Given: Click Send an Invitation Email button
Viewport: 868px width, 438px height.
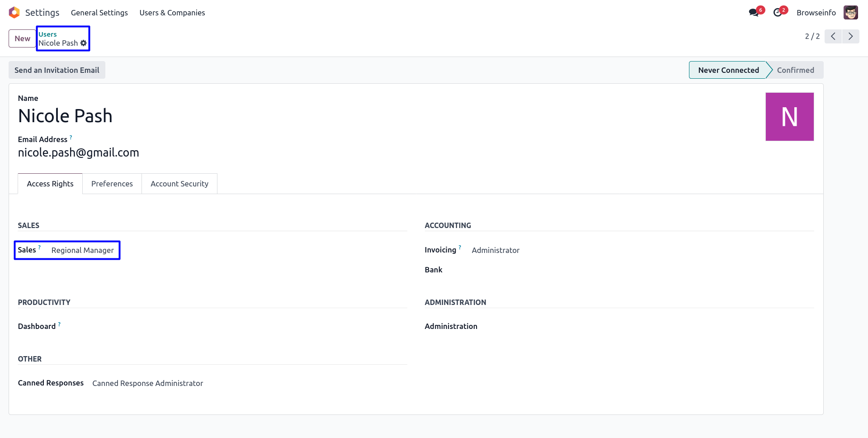Looking at the screenshot, I should tap(57, 70).
